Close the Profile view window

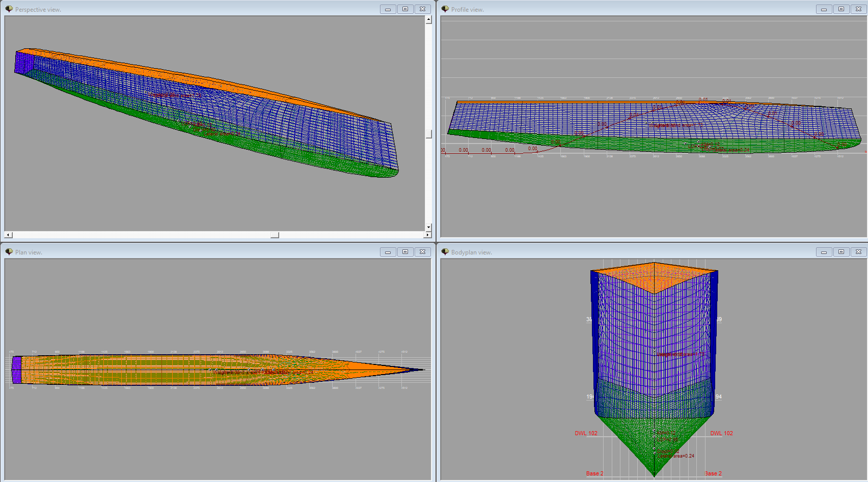[x=858, y=9]
